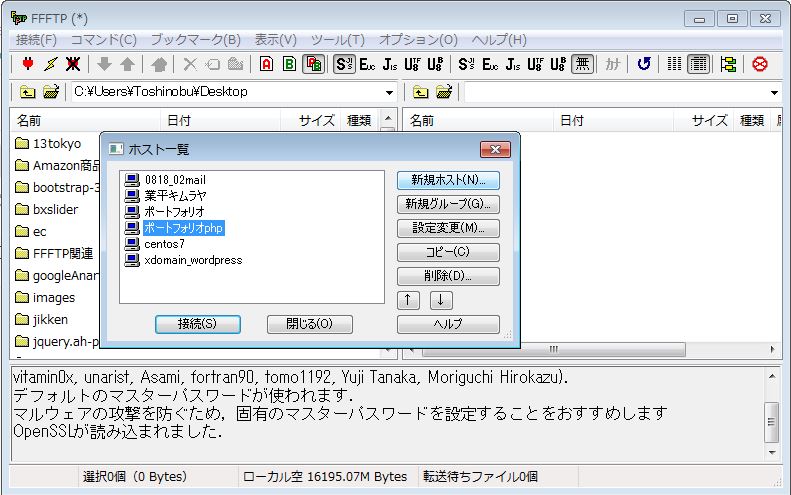The image size is (791, 495).
Task: Click the Rename toolbar icon
Action: [213, 64]
